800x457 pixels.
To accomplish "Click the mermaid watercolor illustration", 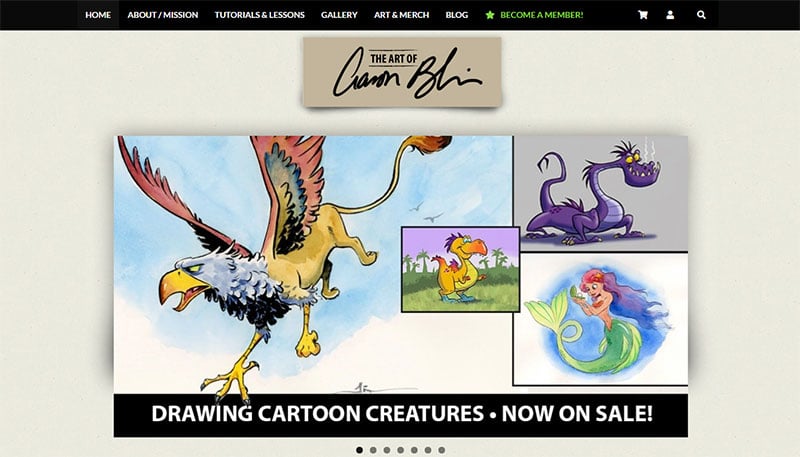I will click(x=601, y=319).
